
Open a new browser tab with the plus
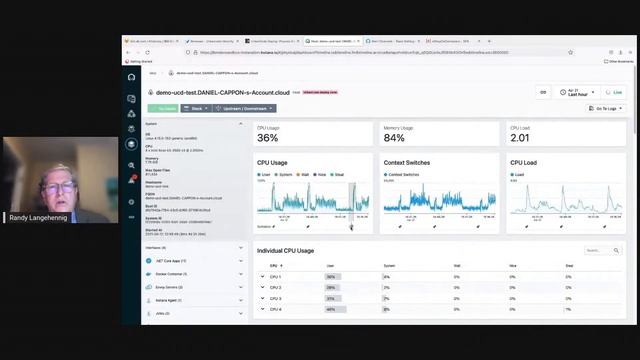click(x=489, y=41)
